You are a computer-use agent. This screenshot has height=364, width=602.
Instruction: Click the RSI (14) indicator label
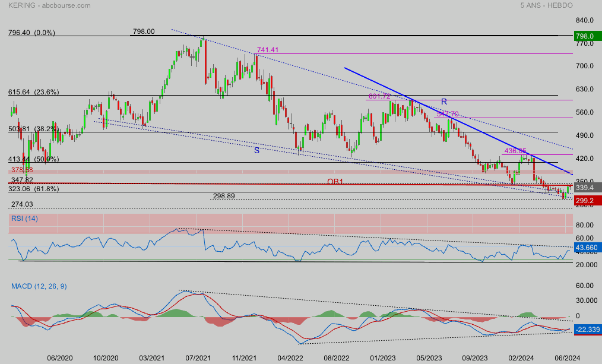(x=24, y=219)
